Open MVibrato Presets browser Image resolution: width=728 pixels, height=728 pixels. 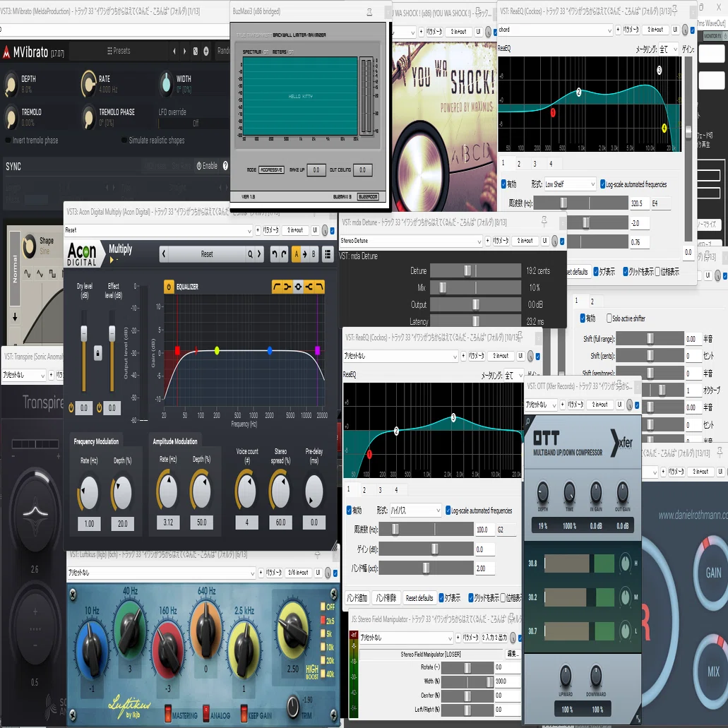tap(119, 51)
